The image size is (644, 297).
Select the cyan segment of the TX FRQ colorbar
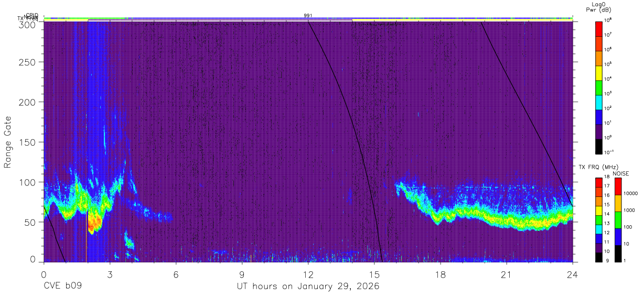599,230
